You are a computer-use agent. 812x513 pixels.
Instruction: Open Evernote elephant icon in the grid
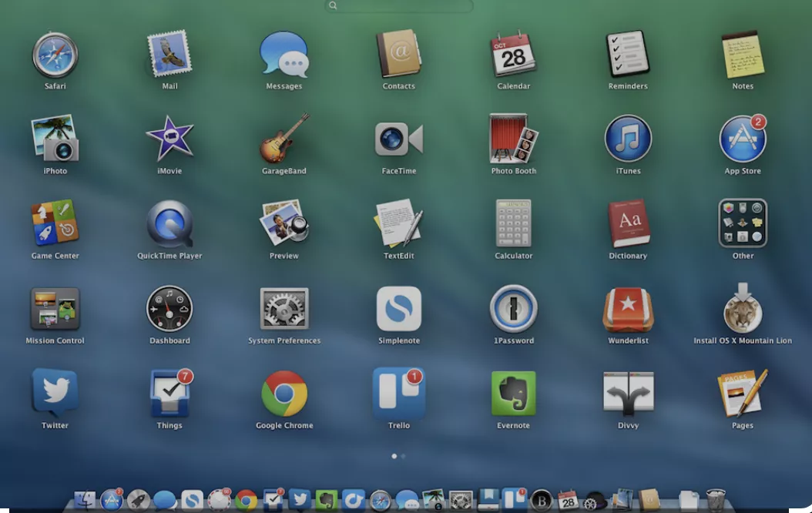(513, 394)
